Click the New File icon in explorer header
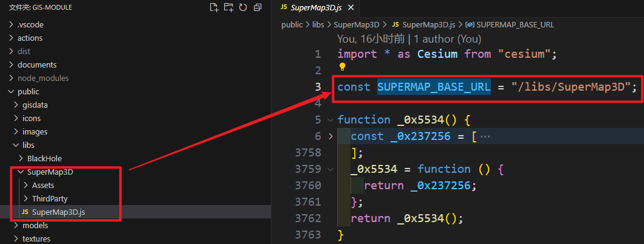Image resolution: width=644 pixels, height=244 pixels. pyautogui.click(x=214, y=7)
